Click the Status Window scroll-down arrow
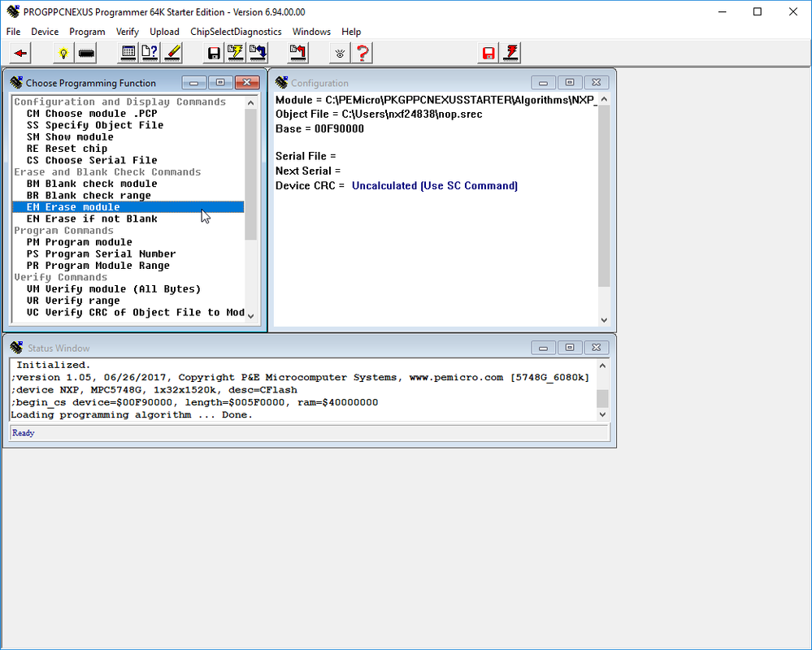 602,414
